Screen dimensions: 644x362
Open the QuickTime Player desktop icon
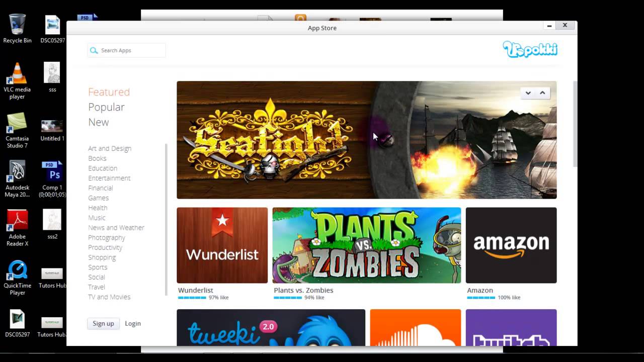click(17, 277)
